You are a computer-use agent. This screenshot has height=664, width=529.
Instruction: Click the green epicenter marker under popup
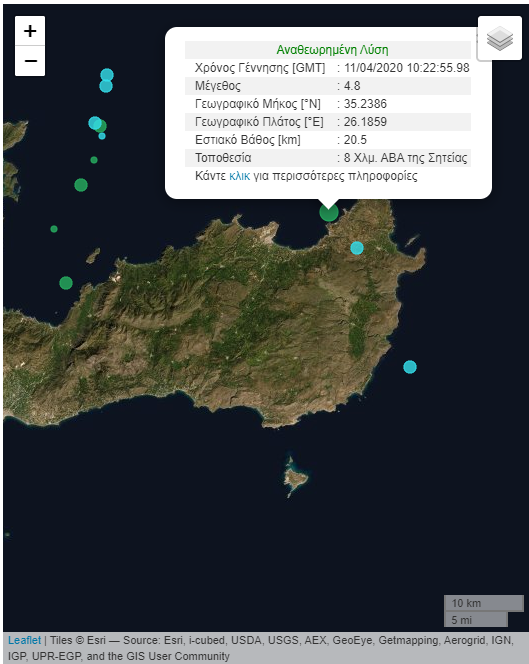click(329, 212)
